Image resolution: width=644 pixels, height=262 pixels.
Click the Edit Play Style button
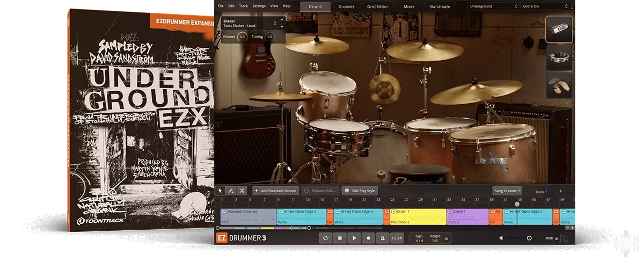(x=360, y=191)
